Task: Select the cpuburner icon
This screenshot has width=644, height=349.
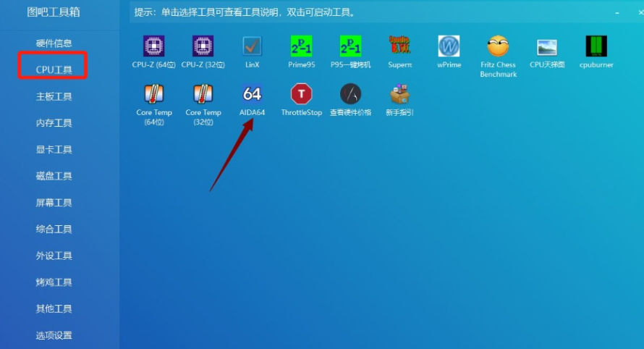Action: [x=596, y=46]
